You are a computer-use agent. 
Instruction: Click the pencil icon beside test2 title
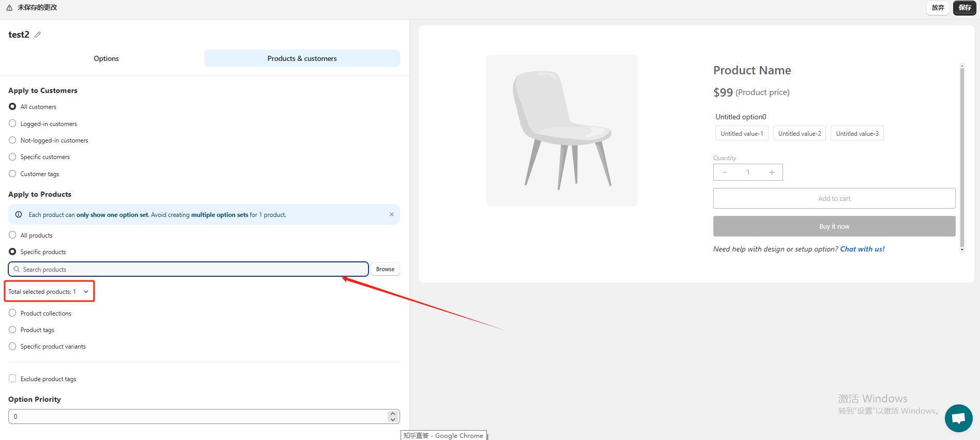coord(38,35)
